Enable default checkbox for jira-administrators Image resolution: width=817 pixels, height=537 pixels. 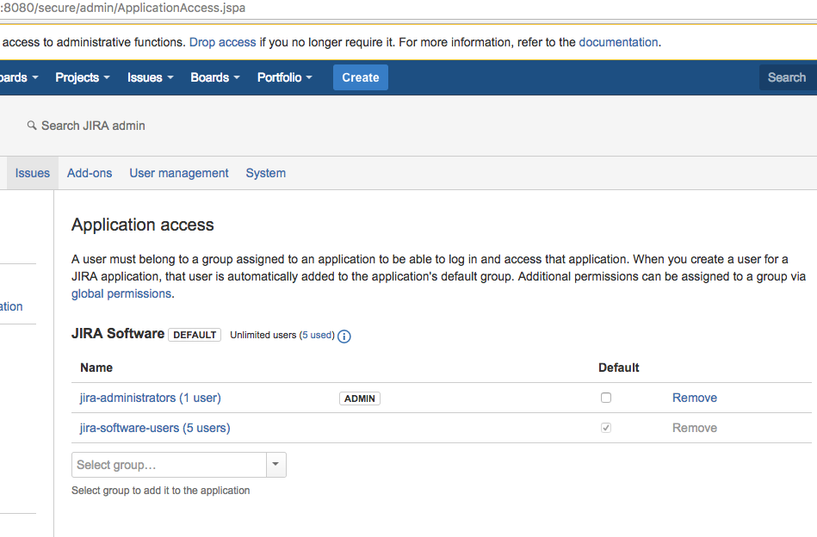[x=605, y=397]
